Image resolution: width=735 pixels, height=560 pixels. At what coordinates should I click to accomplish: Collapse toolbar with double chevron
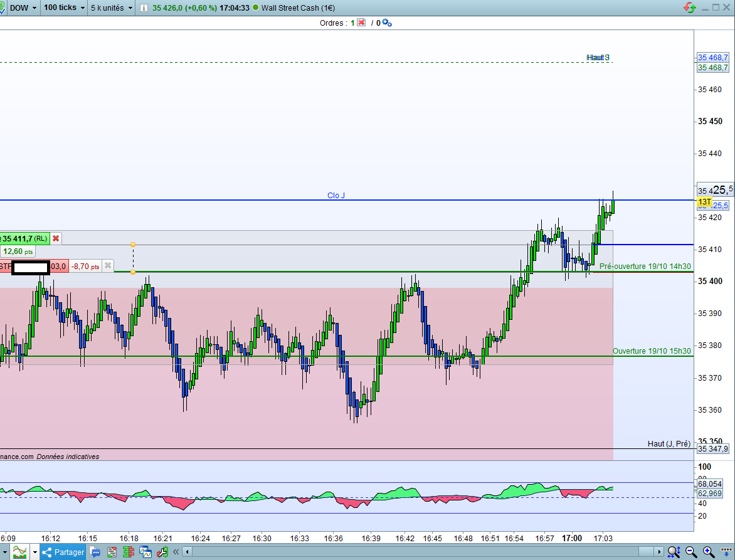point(176,552)
